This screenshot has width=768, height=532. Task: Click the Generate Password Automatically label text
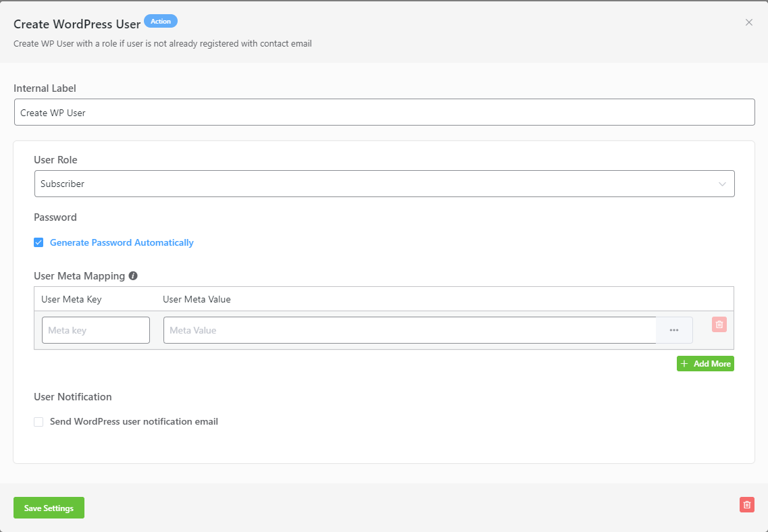tap(122, 243)
